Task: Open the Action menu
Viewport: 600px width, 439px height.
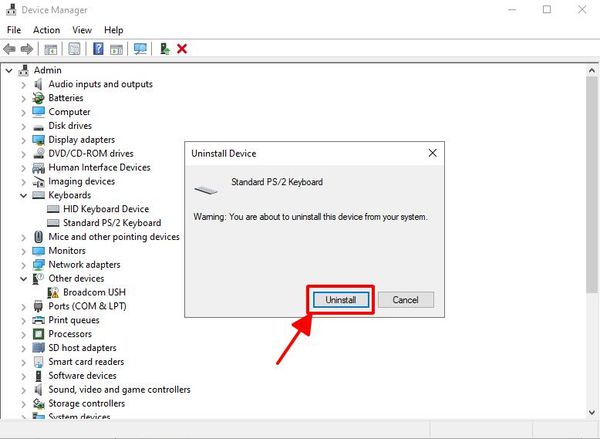Action: 46,30
